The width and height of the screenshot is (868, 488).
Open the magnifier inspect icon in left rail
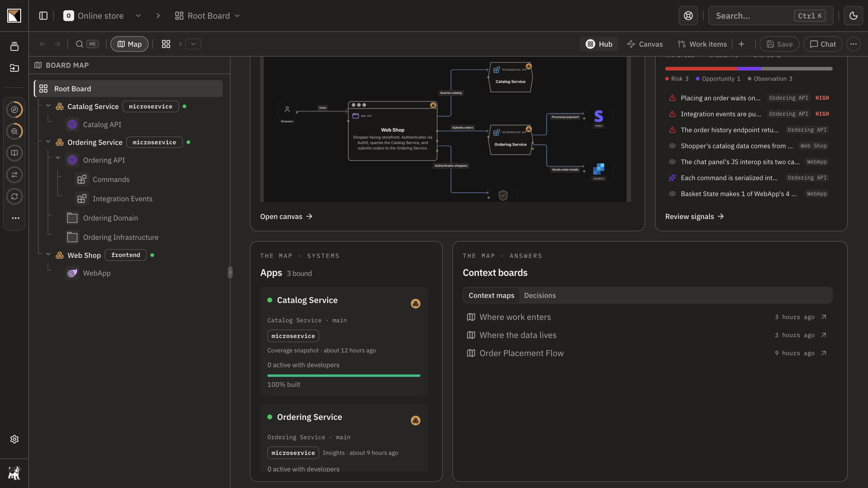point(14,131)
